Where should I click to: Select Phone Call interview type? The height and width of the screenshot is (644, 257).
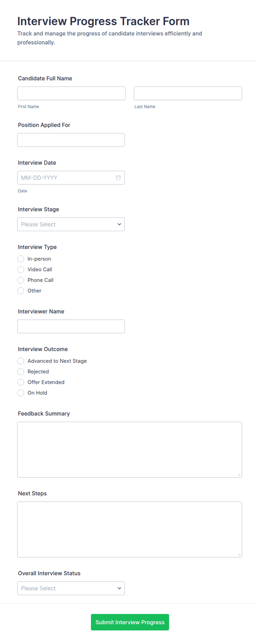[21, 280]
